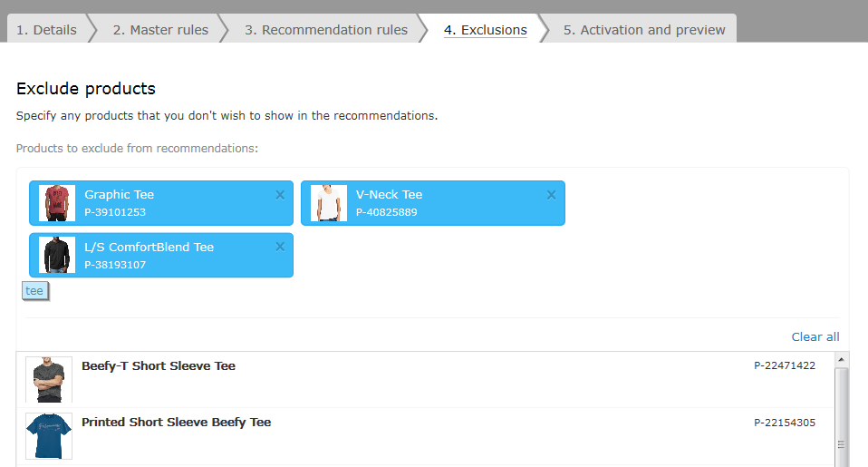Remove Graphic Tee from exclusions
Viewport: 868px width, 467px height.
280,195
